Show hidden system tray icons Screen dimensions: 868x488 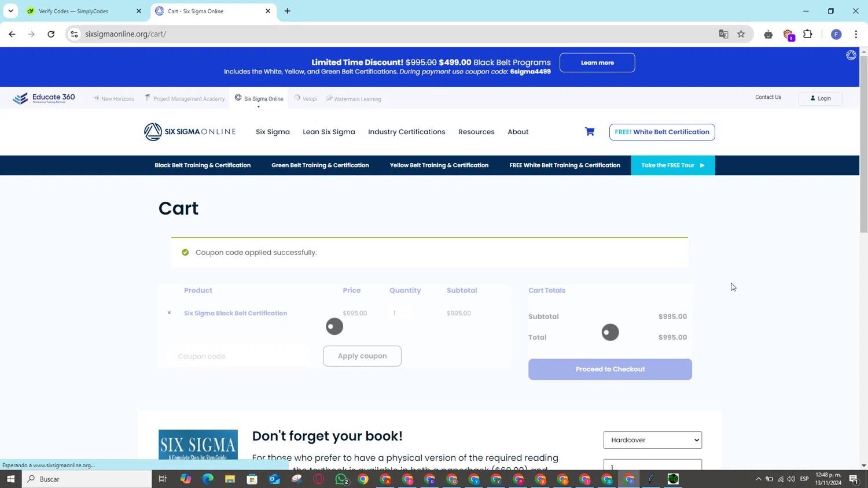click(758, 479)
